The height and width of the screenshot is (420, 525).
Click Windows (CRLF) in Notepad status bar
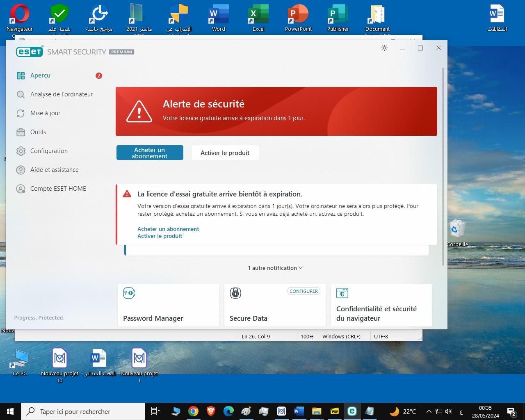[341, 336]
